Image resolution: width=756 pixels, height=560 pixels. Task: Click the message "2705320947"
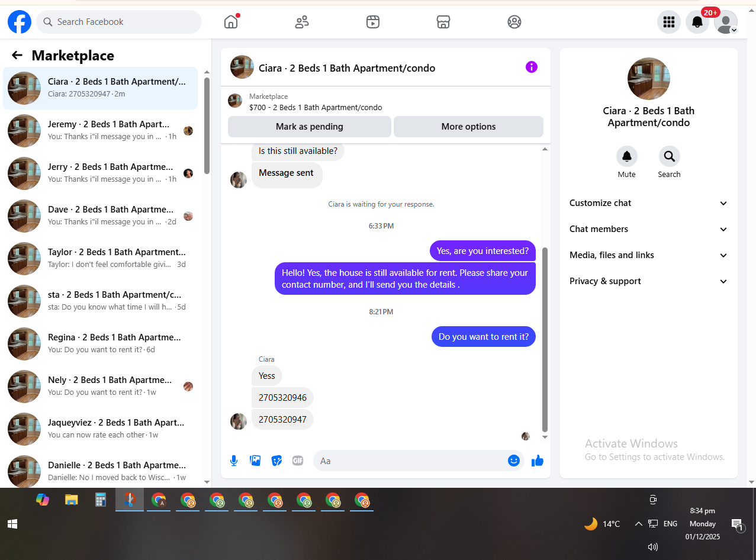(282, 419)
